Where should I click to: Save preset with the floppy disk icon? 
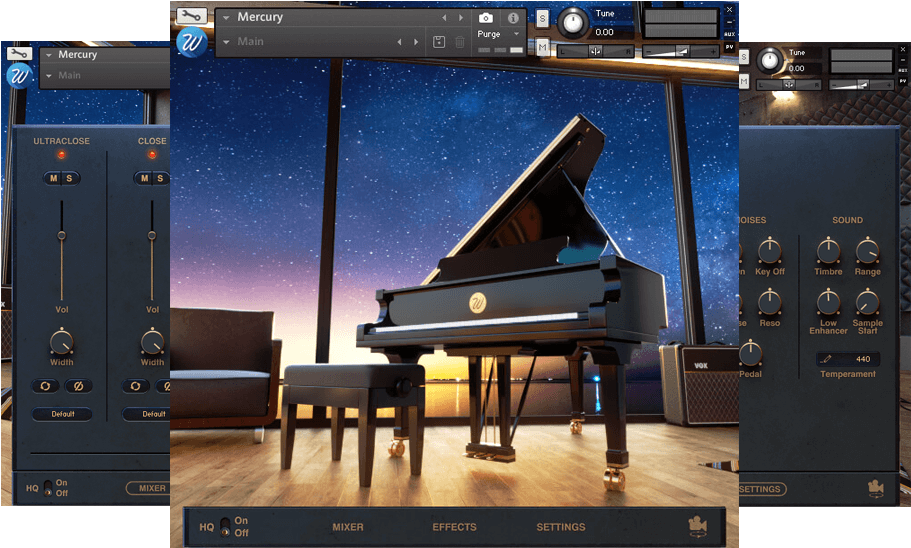[439, 42]
